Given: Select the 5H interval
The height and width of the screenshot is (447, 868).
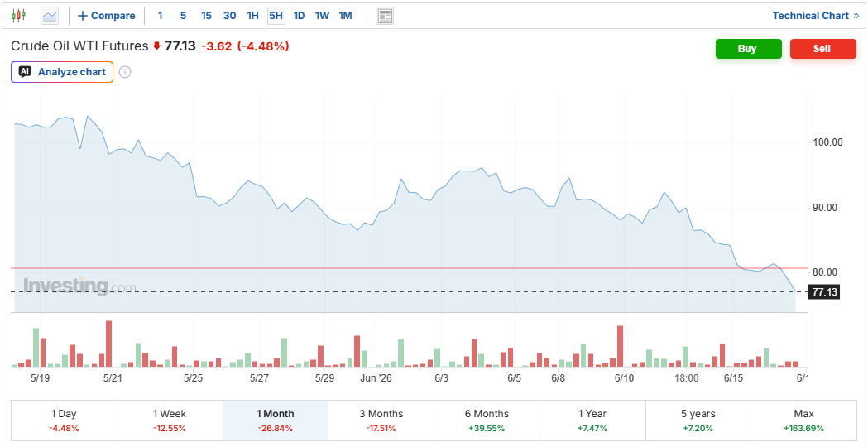Looking at the screenshot, I should pos(276,16).
